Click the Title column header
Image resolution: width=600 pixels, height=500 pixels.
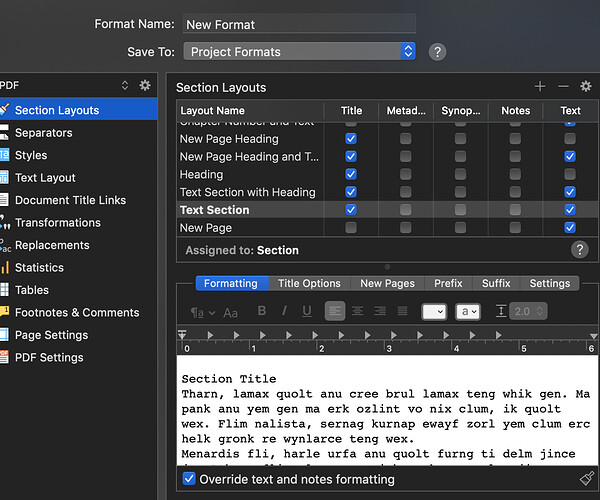tap(351, 111)
